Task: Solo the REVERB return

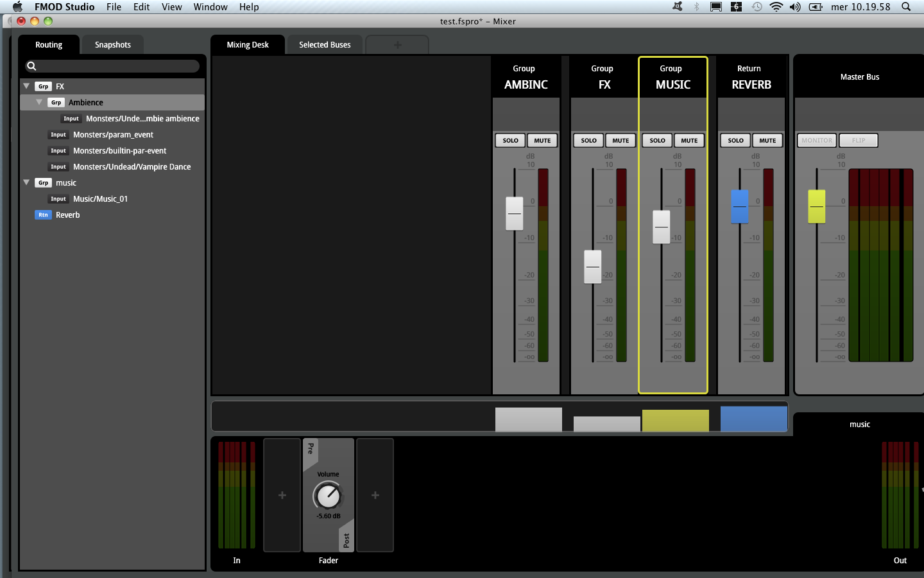Action: (x=736, y=141)
